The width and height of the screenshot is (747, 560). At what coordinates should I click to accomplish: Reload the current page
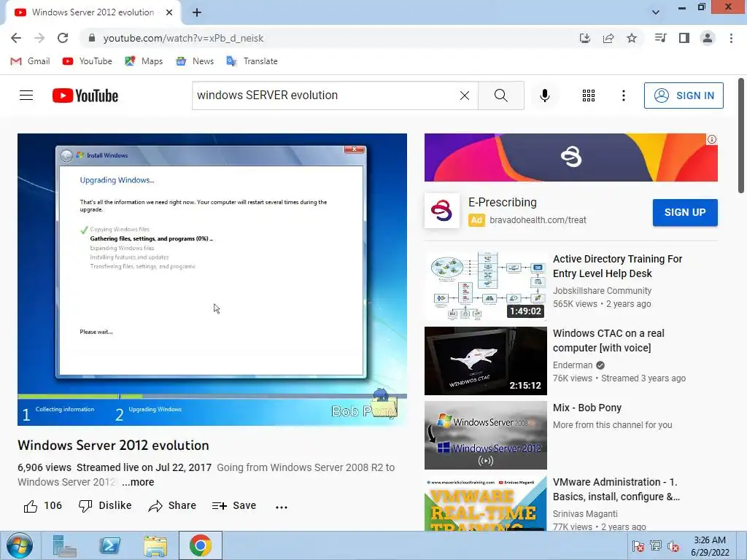click(x=63, y=38)
